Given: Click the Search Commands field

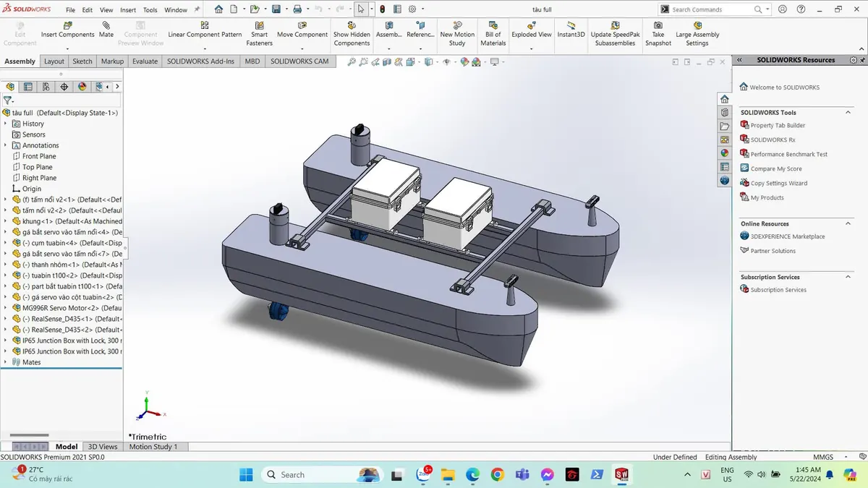Looking at the screenshot, I should (x=712, y=9).
